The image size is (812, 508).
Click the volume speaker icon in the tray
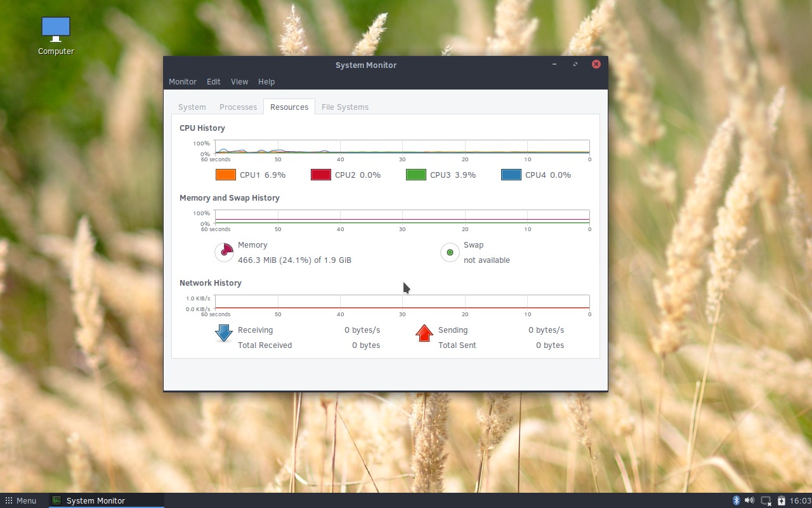pyautogui.click(x=749, y=500)
